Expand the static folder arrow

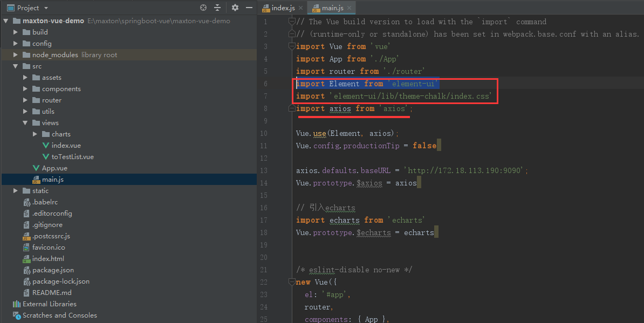pyautogui.click(x=16, y=190)
